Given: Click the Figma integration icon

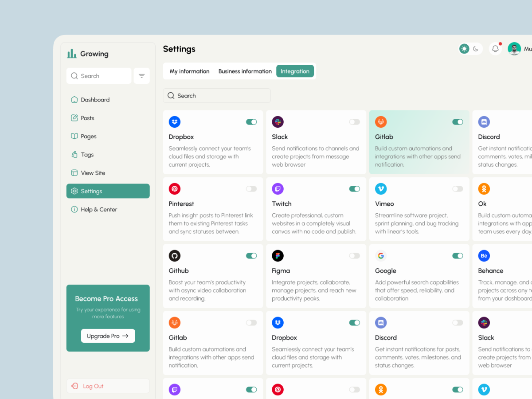Looking at the screenshot, I should tap(278, 255).
